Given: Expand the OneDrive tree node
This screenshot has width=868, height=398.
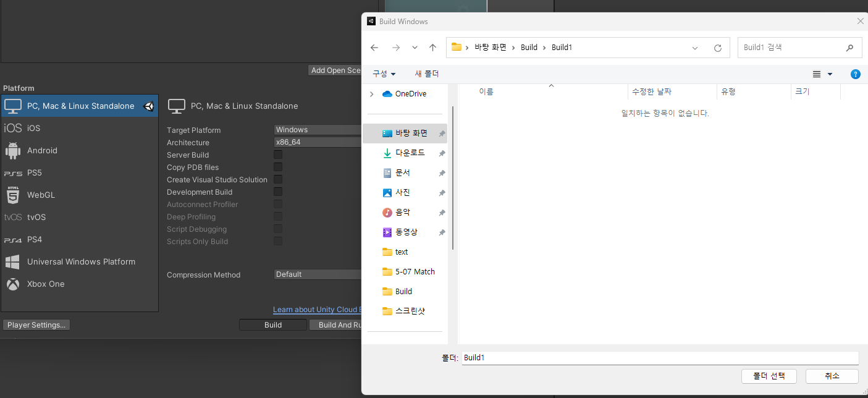Looking at the screenshot, I should [x=371, y=94].
